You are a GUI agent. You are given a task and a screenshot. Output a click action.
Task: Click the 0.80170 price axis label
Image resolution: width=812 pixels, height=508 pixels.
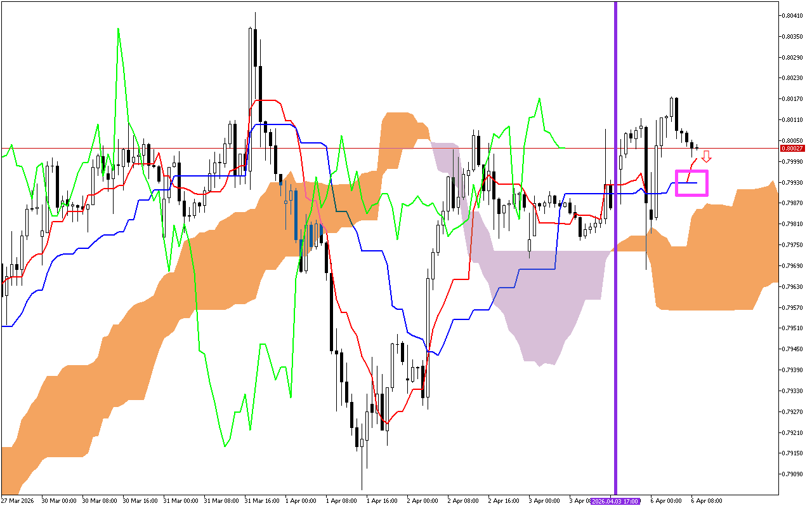point(794,98)
